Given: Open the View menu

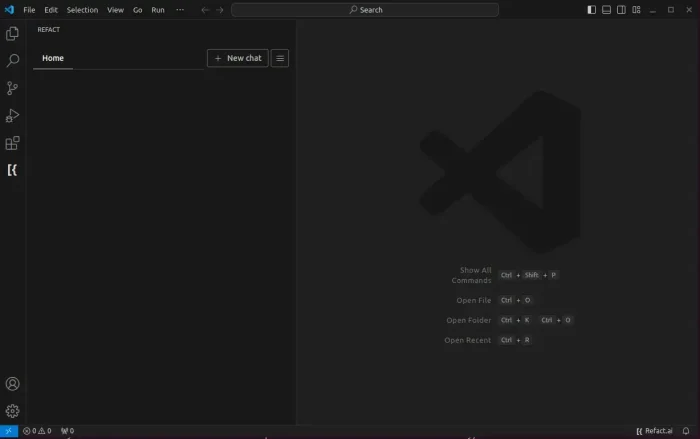Looking at the screenshot, I should pyautogui.click(x=115, y=10).
